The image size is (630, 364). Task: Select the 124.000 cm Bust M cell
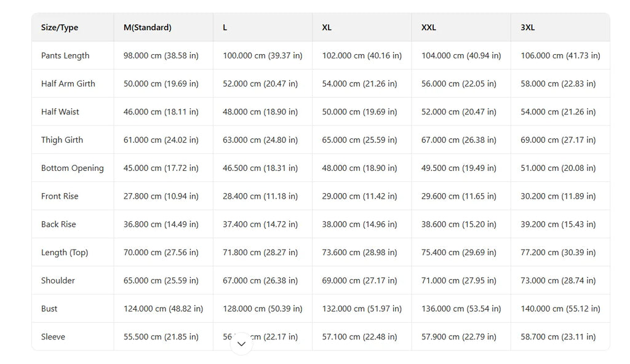[163, 309]
